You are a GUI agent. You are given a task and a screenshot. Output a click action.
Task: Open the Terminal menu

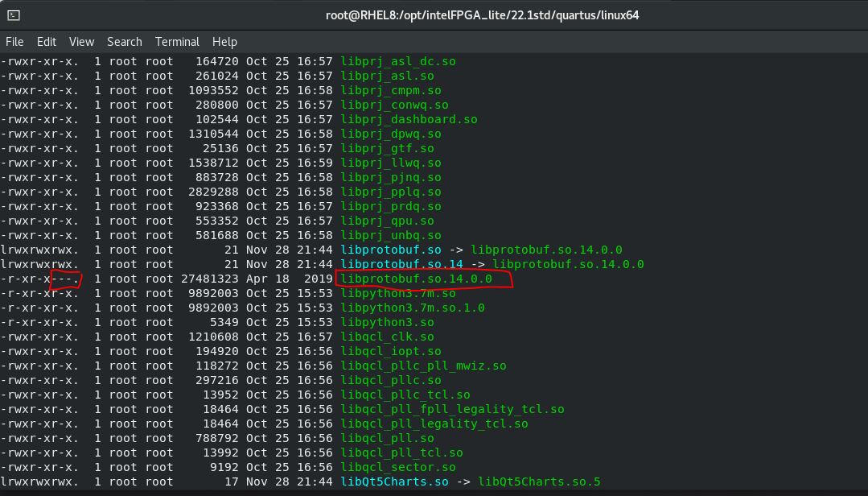(x=177, y=42)
